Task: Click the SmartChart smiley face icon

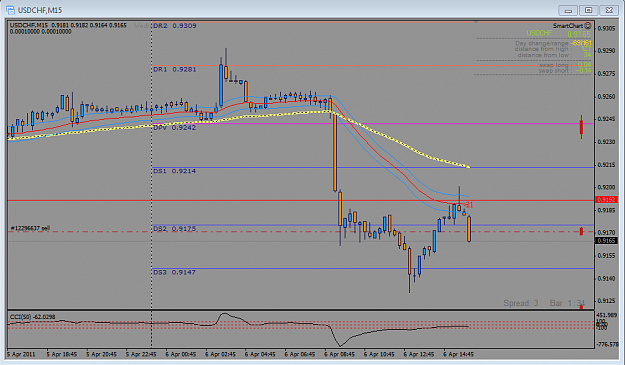Action: (588, 26)
